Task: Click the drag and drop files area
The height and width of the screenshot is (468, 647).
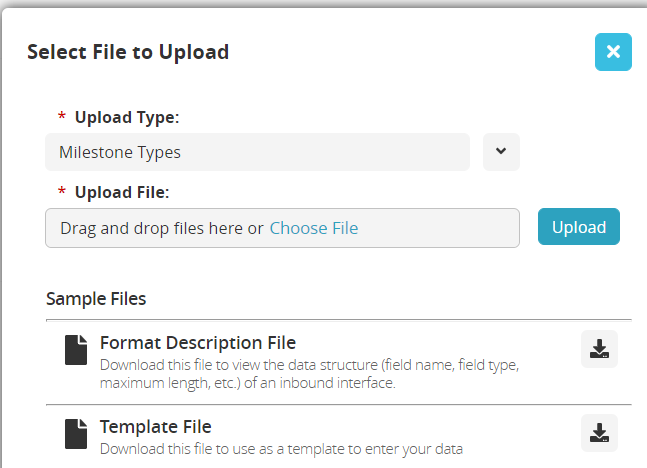Action: click(160, 228)
